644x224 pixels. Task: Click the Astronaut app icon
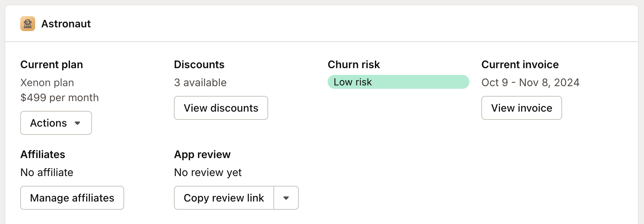[28, 24]
